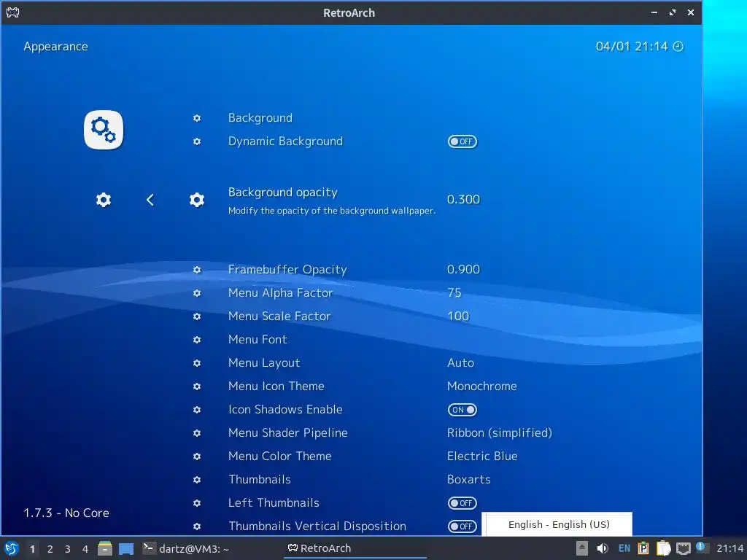Click the notification tray icon with exclamation

pos(701,547)
